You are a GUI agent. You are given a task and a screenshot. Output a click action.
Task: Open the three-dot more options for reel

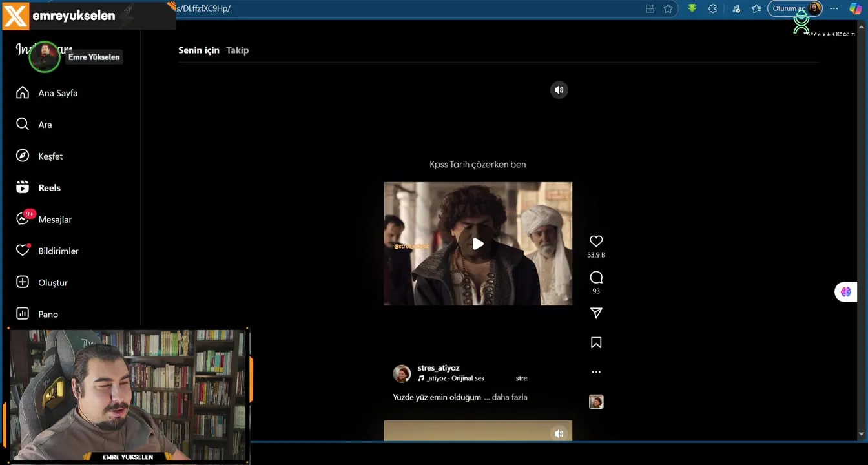point(596,372)
